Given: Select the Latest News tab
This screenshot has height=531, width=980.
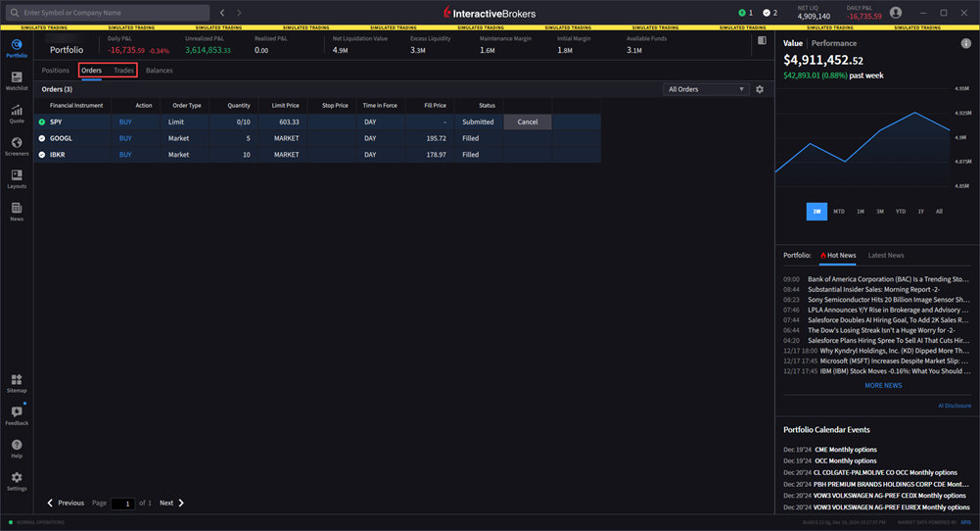Looking at the screenshot, I should 886,255.
